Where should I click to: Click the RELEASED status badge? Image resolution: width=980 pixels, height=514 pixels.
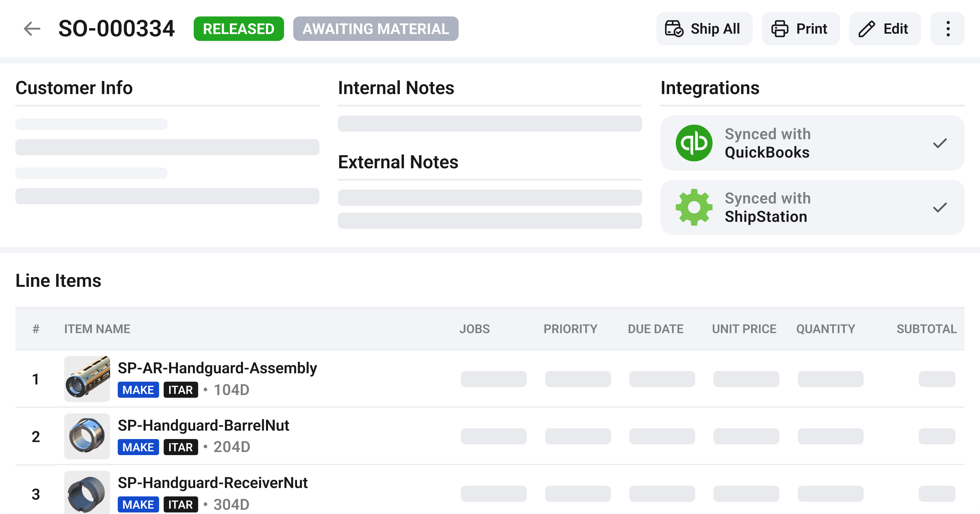(x=239, y=29)
